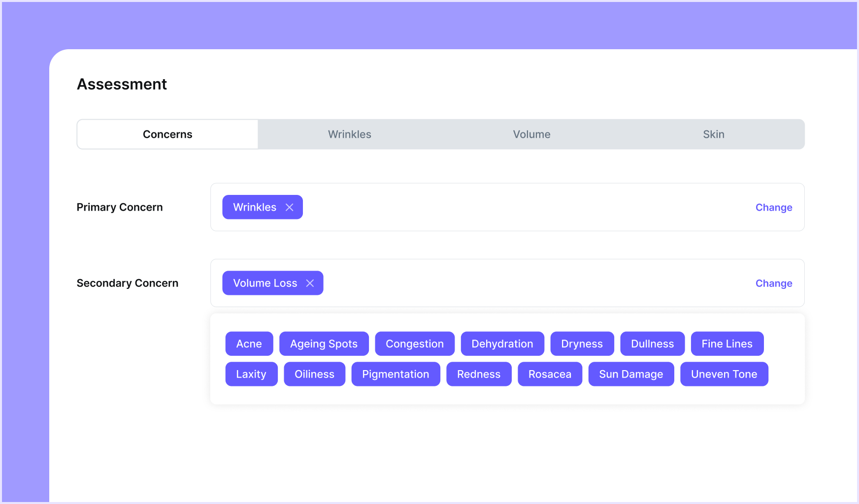Choose the Pigmentation chip

(396, 374)
